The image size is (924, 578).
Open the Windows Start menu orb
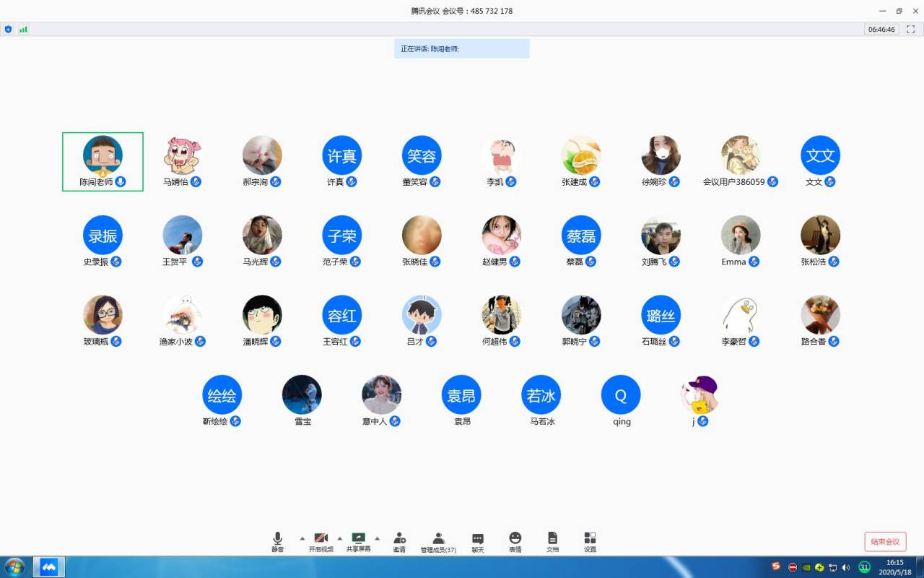pyautogui.click(x=14, y=567)
